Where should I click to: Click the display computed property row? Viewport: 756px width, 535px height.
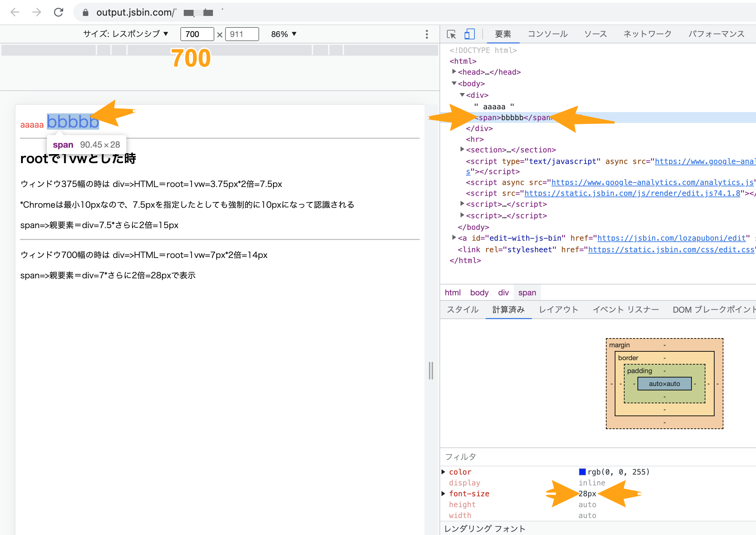coord(598,483)
